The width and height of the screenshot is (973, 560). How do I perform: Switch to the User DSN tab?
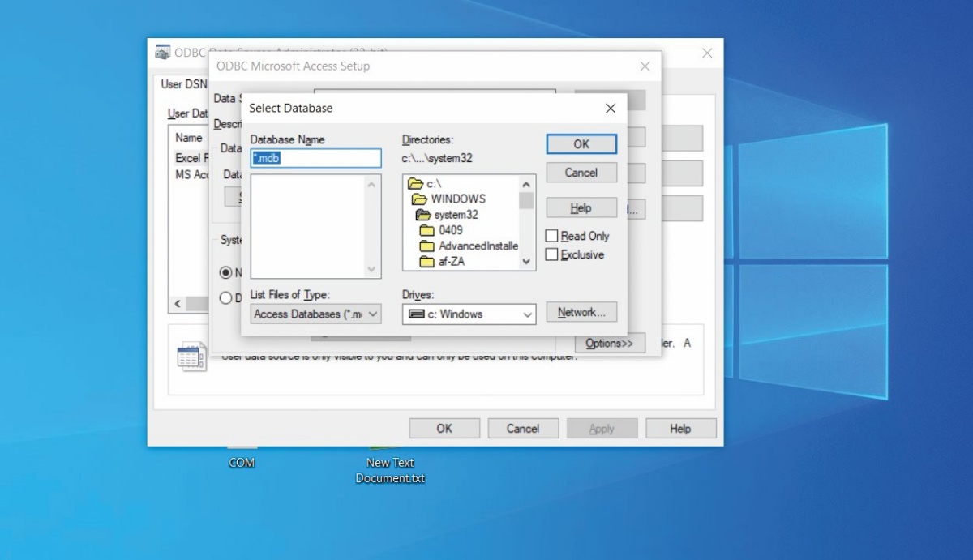(x=182, y=84)
